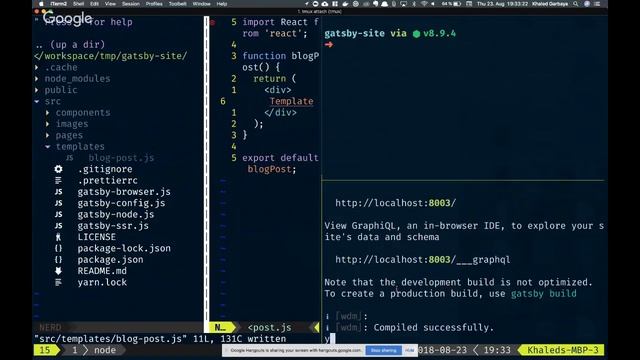Click the Wi-Fi icon in menu bar

pos(424,4)
